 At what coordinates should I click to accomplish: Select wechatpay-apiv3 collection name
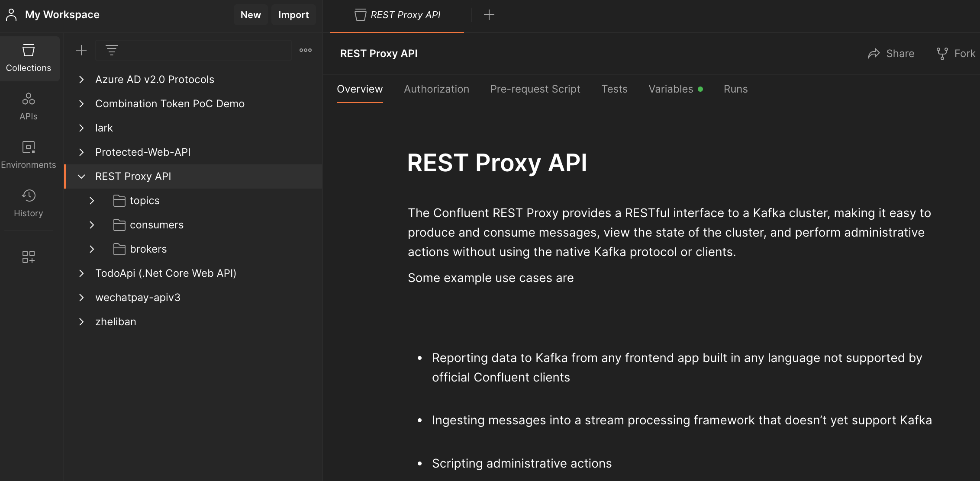138,298
